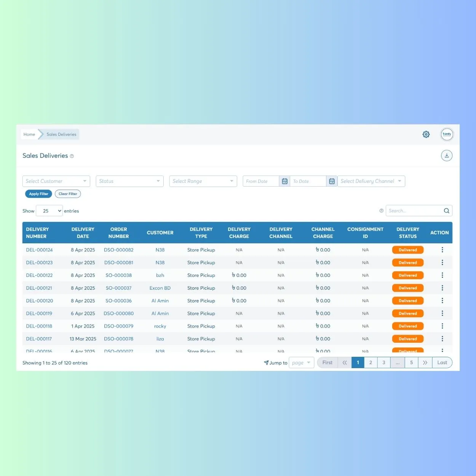Open the Show entries selector
The height and width of the screenshot is (476, 476).
49,211
